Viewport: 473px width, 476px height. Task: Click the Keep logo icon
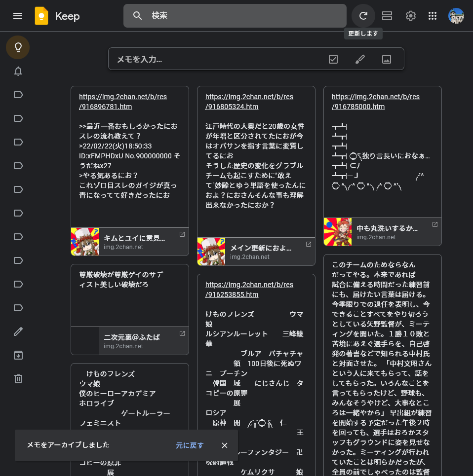41,16
